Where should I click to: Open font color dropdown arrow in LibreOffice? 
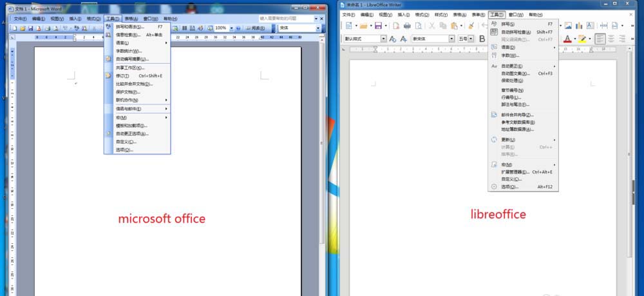point(575,39)
